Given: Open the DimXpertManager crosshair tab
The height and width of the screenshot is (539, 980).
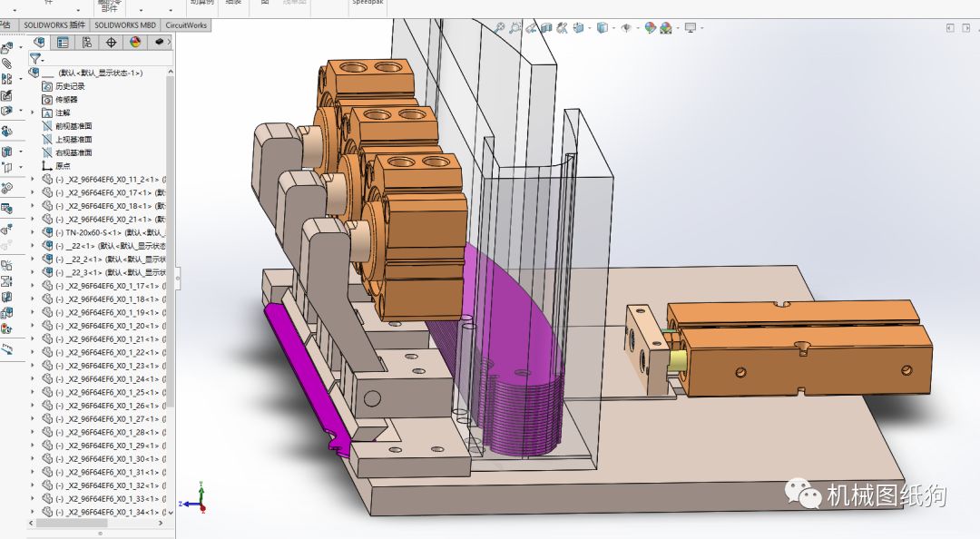Looking at the screenshot, I should click(x=112, y=42).
